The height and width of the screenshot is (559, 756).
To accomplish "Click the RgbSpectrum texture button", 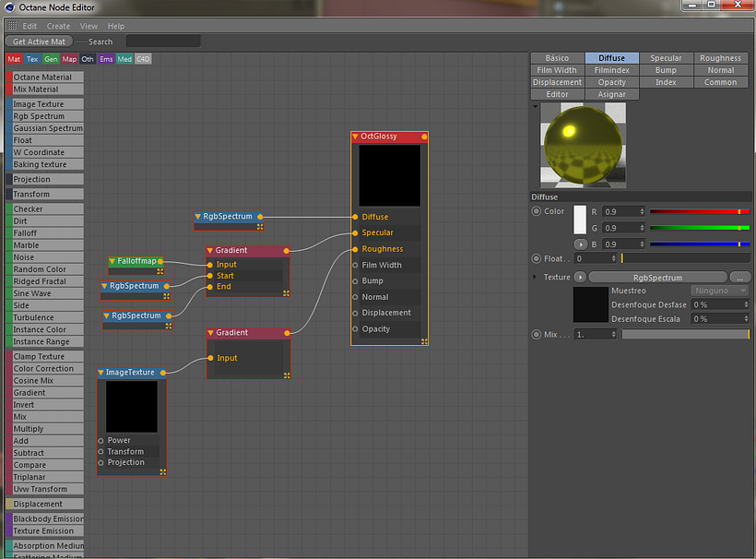I will [x=657, y=278].
